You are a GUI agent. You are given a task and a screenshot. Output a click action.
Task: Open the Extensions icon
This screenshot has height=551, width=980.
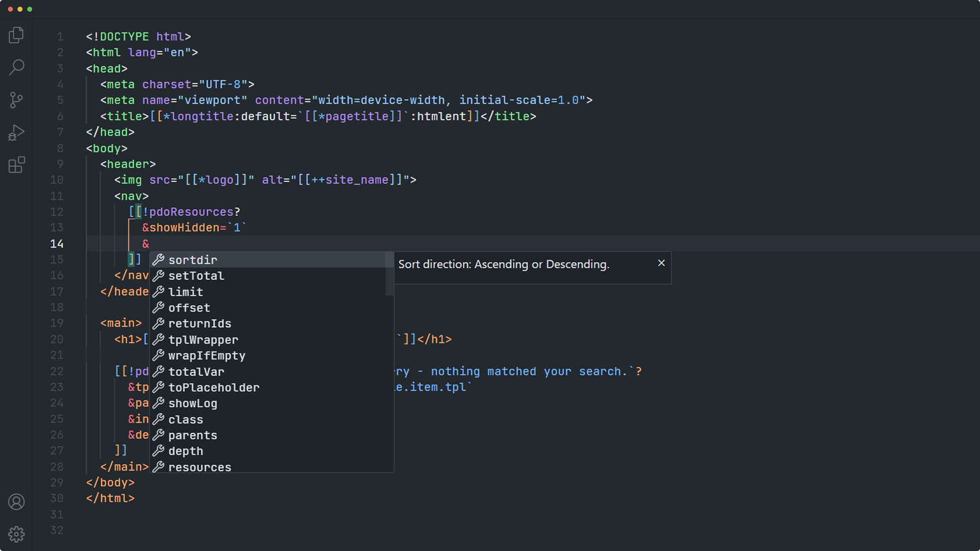(16, 165)
